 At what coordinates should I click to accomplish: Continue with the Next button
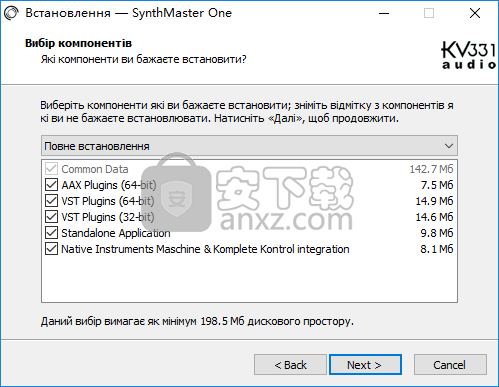tap(365, 365)
